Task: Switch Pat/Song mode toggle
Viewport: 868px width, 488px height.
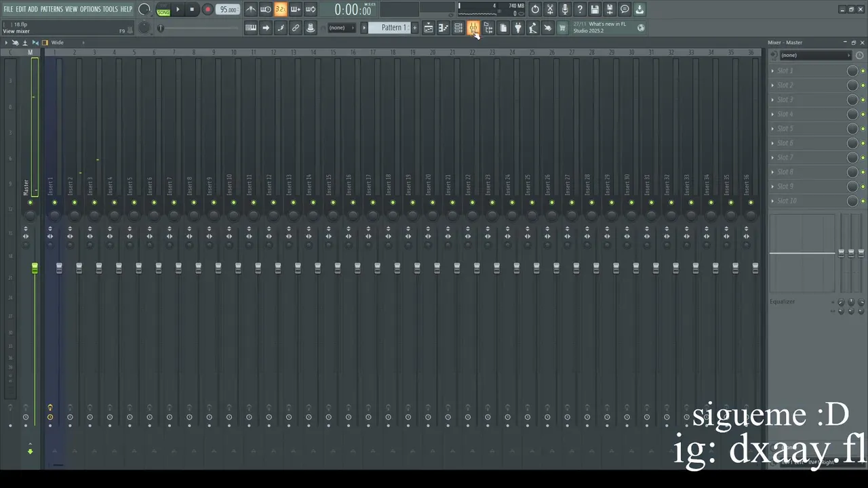Action: (x=163, y=9)
